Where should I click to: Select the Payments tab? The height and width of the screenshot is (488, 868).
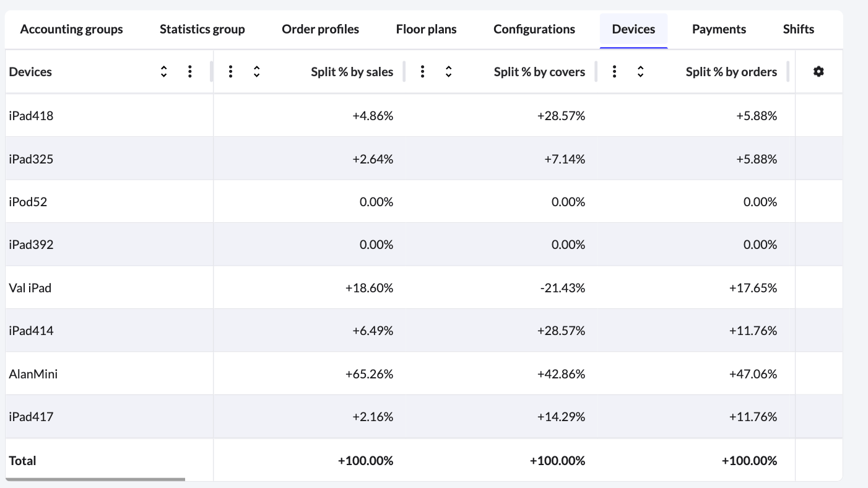coord(719,29)
